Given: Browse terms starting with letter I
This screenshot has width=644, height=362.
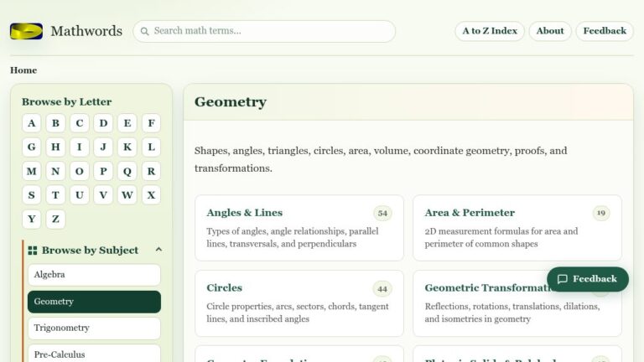Looking at the screenshot, I should (80, 147).
